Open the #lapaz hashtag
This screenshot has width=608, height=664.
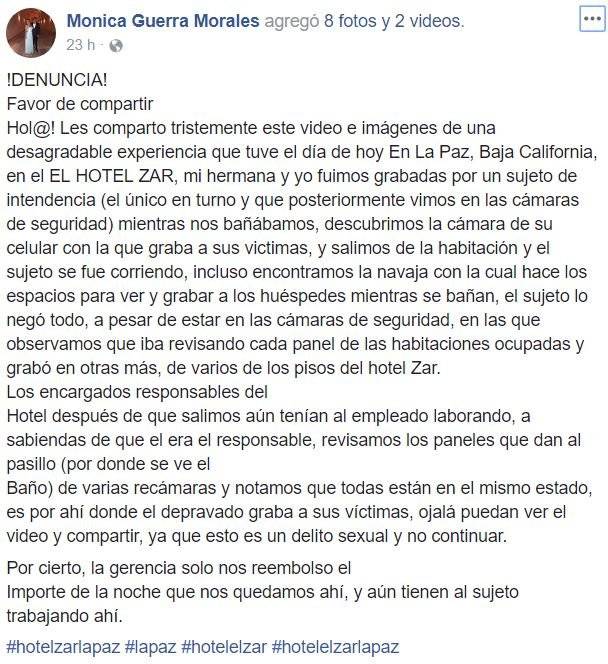[150, 647]
